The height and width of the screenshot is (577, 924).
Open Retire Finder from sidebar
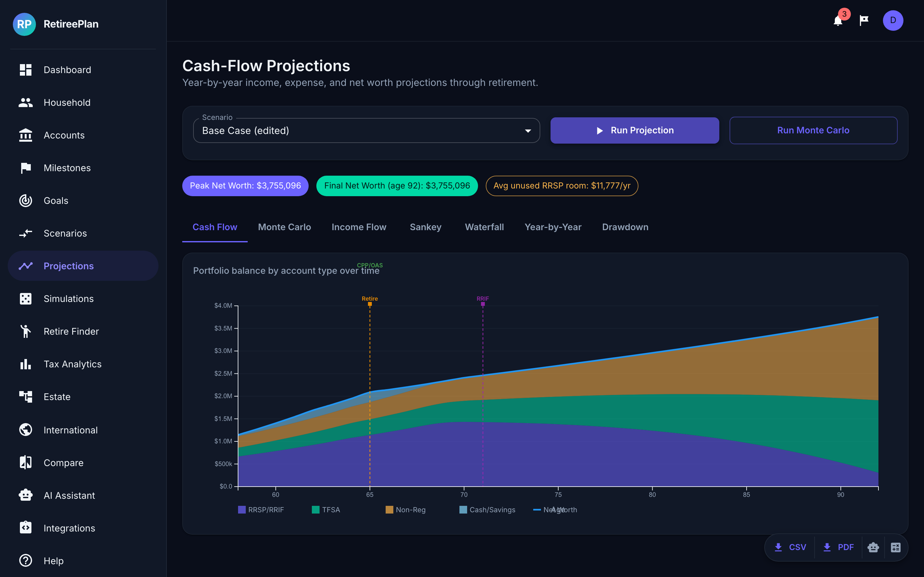71,331
